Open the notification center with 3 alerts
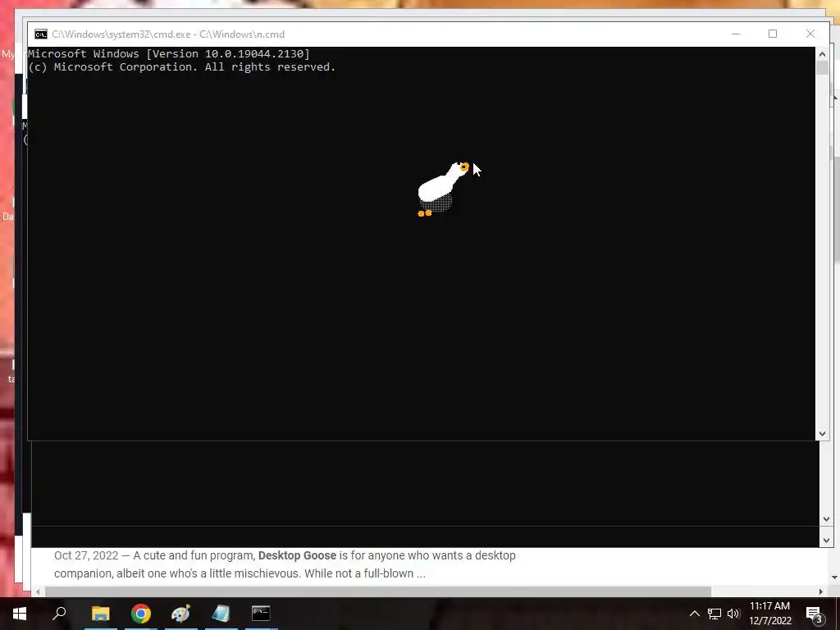 [815, 614]
